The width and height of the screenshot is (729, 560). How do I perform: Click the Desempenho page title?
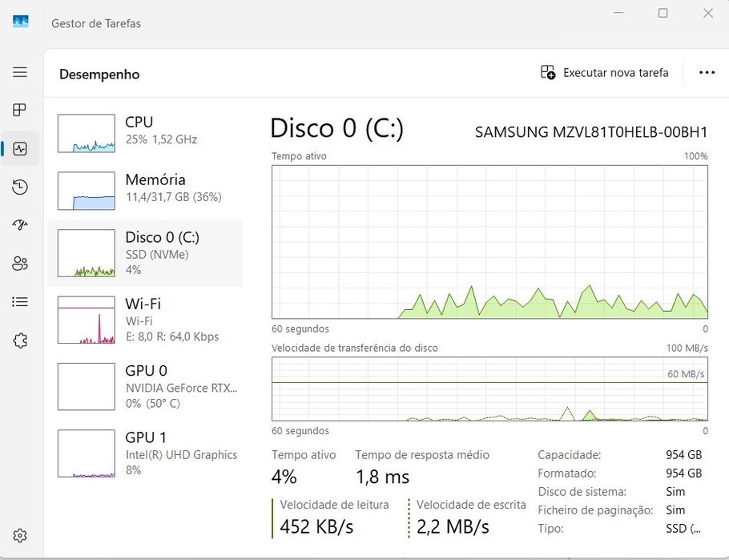point(99,75)
